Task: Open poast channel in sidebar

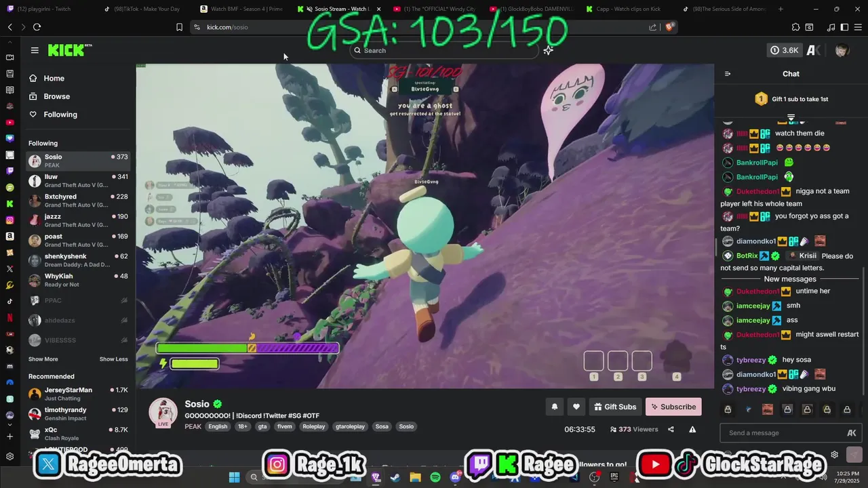Action: [78, 240]
